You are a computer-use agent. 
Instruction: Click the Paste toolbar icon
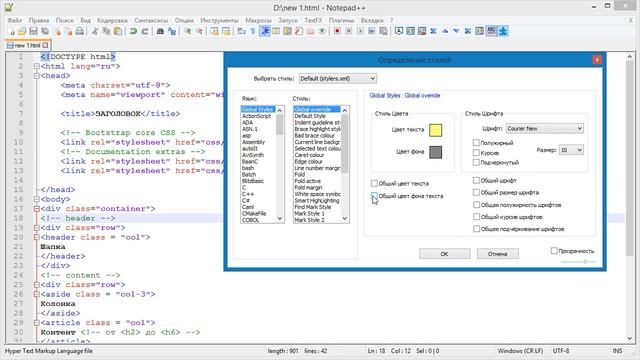point(118,31)
